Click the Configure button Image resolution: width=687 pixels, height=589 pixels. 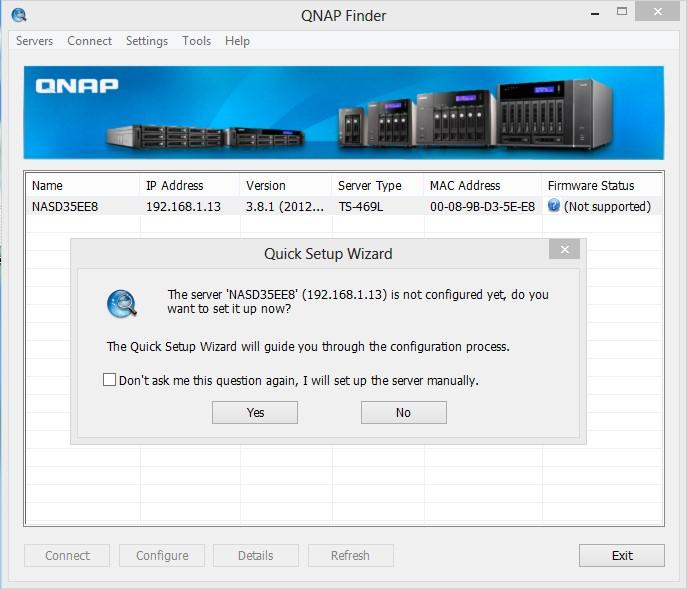point(162,555)
